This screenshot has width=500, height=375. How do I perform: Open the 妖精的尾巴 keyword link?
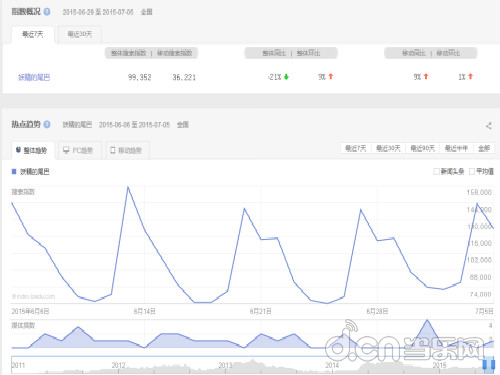coord(34,77)
